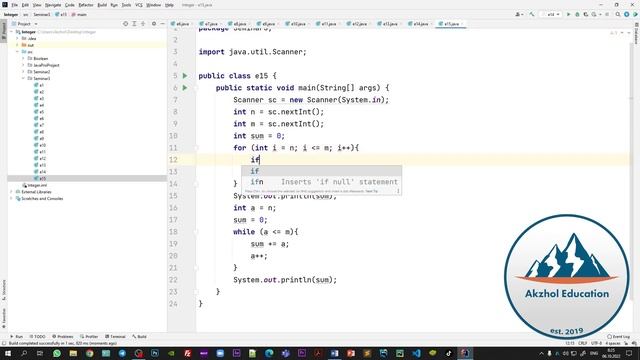Choose 'if' completion suggestion
The image size is (640, 360).
pyautogui.click(x=321, y=171)
